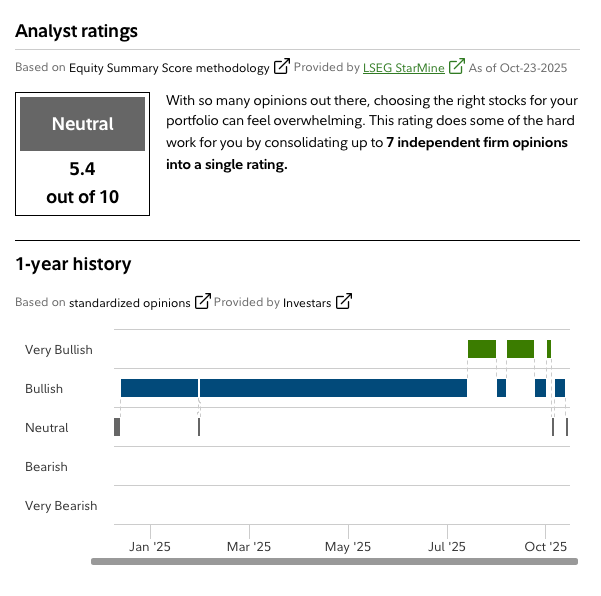
Task: Click the first Very Bullish green bar
Action: click(482, 349)
